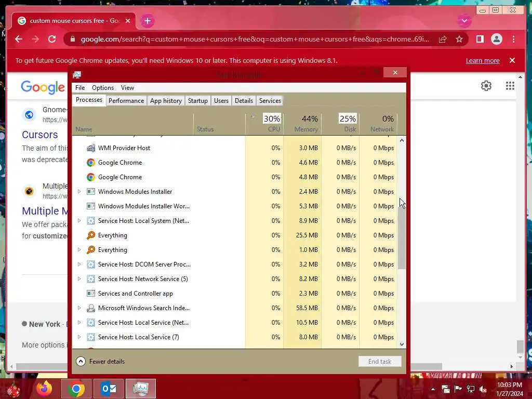
Task: Click the WMI Provider Host process icon
Action: (90, 148)
